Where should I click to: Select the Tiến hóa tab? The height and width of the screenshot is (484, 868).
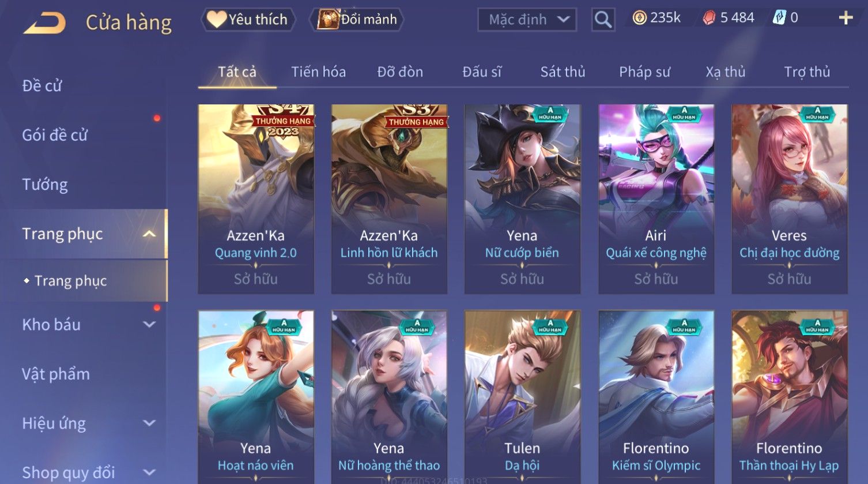(x=318, y=72)
